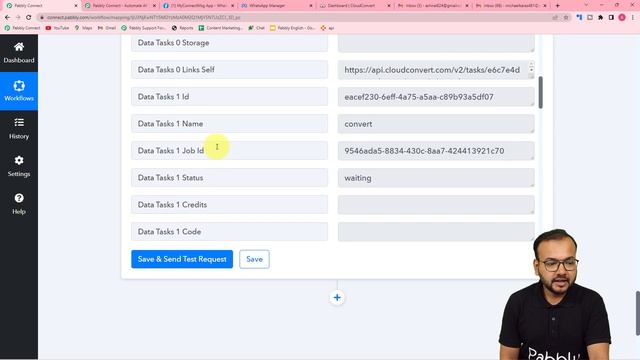Open the Chrome profile avatar

pyautogui.click(x=622, y=18)
